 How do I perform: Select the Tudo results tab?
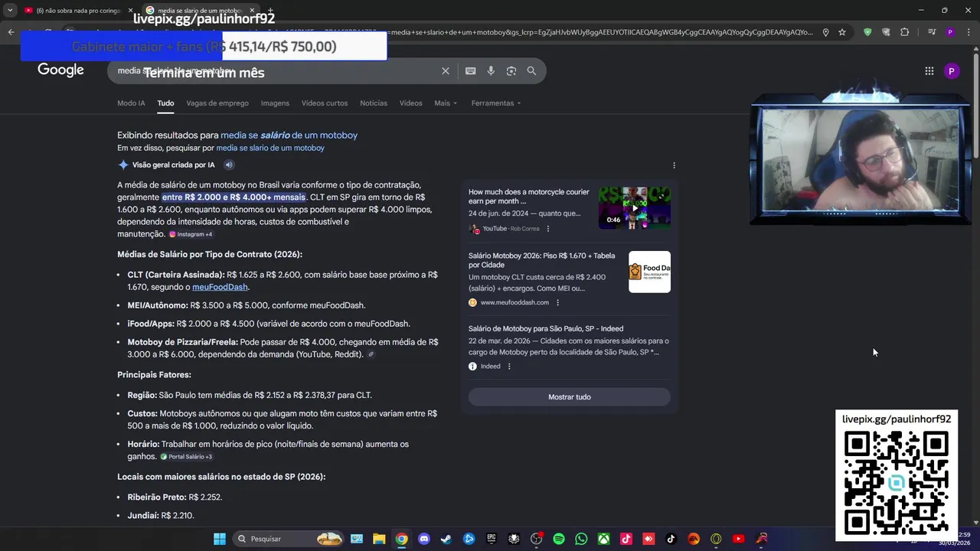click(165, 103)
